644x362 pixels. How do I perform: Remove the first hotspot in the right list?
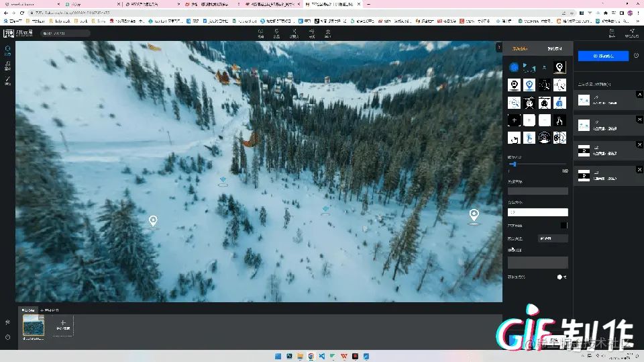point(639,95)
